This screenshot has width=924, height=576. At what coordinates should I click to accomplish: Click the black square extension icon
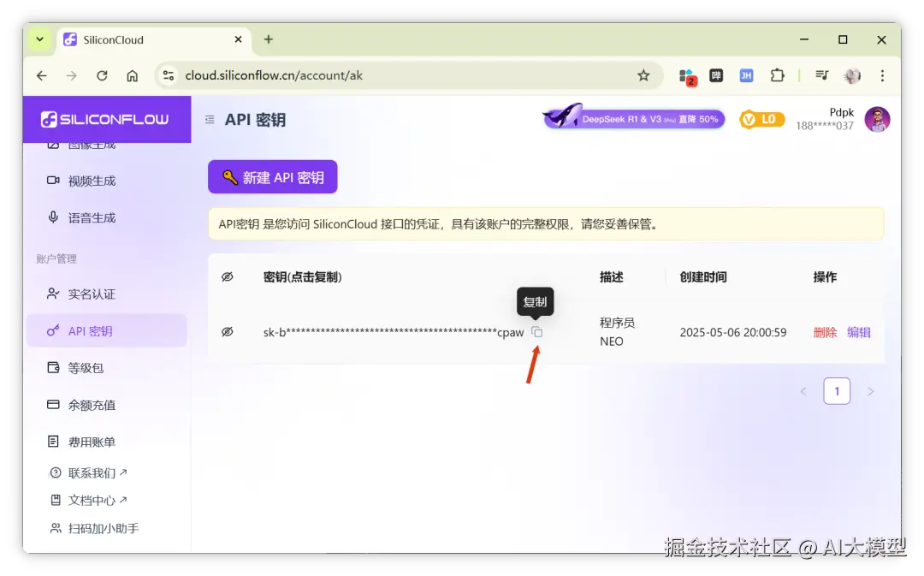[716, 75]
